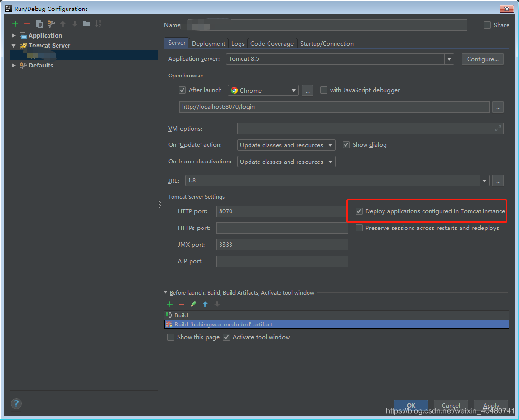Enable Preserve sessions across restarts and redeploys

tap(359, 228)
